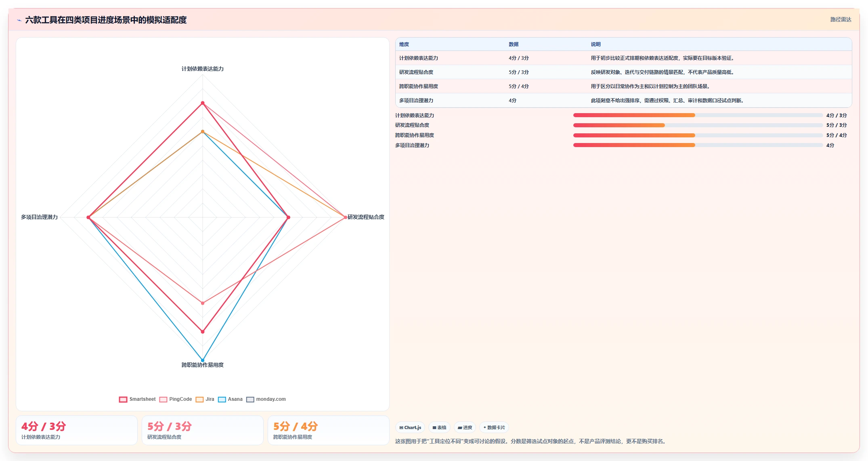Click radar axis label 研发流程贴合度
Screen dimensions: 868x461
coord(366,217)
